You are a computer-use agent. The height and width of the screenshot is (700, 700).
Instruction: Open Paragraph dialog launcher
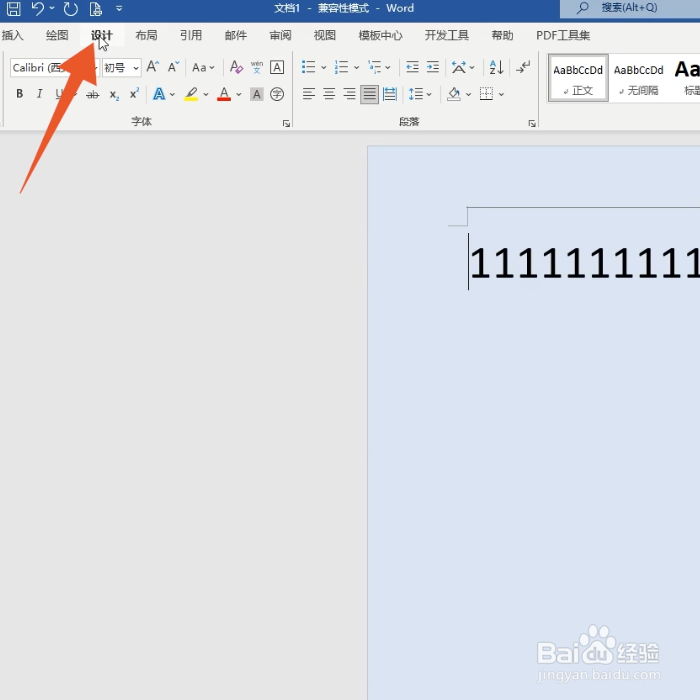532,124
